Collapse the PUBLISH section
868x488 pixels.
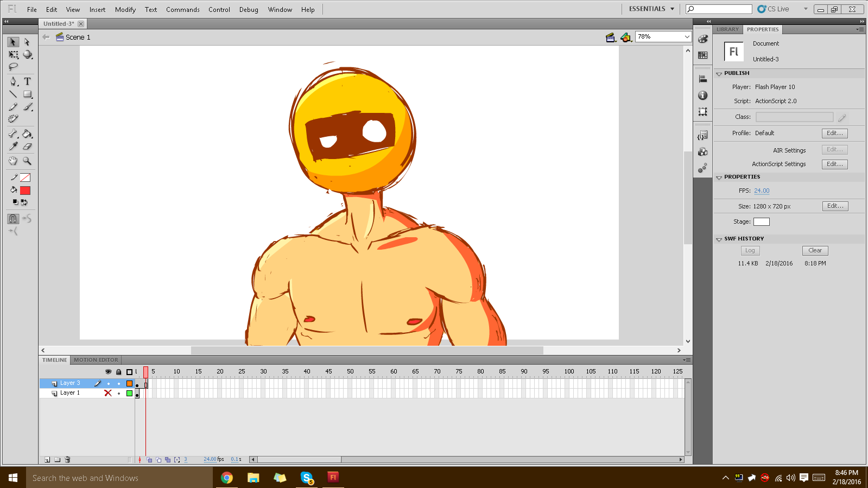click(x=719, y=73)
